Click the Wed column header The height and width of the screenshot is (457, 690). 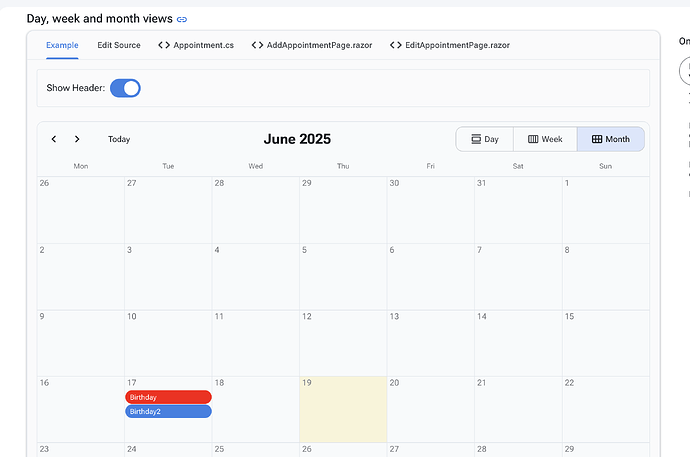[256, 166]
